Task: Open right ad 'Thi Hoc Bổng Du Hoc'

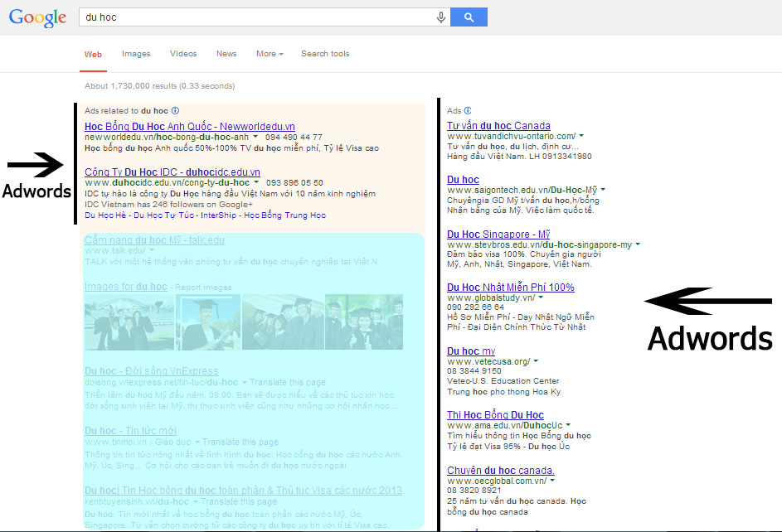Action: 495,415
